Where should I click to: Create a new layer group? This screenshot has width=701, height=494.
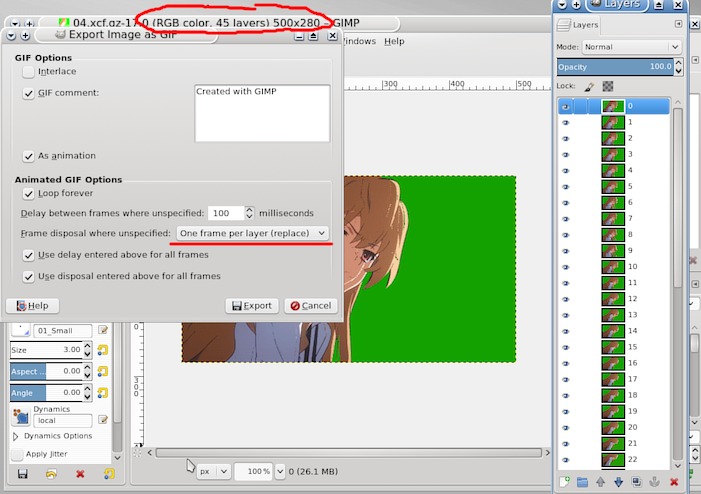(582, 482)
